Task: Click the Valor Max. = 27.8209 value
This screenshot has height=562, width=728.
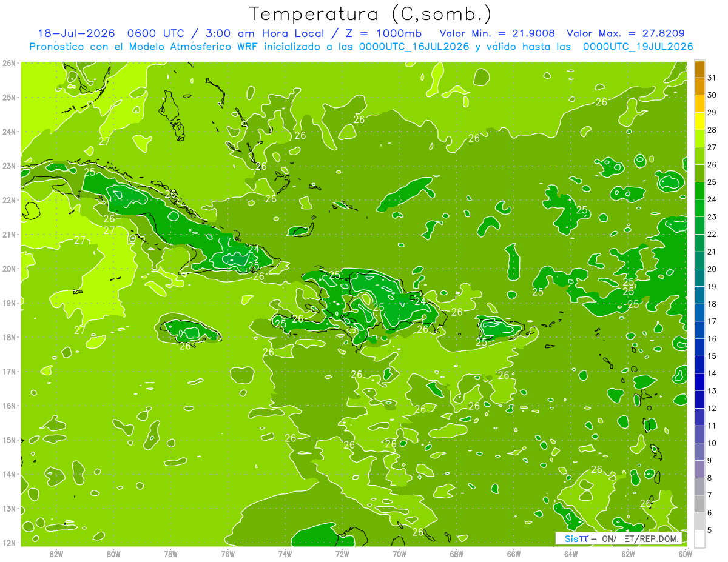Action: (x=625, y=33)
